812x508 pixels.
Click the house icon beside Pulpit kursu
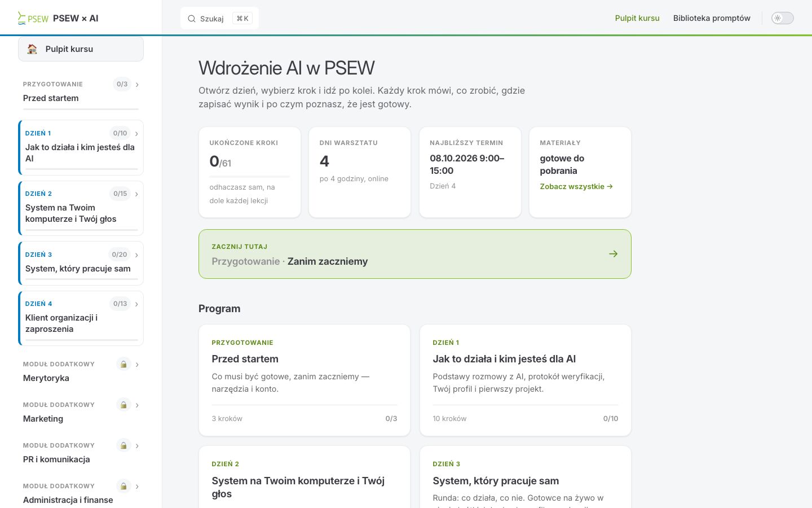33,49
